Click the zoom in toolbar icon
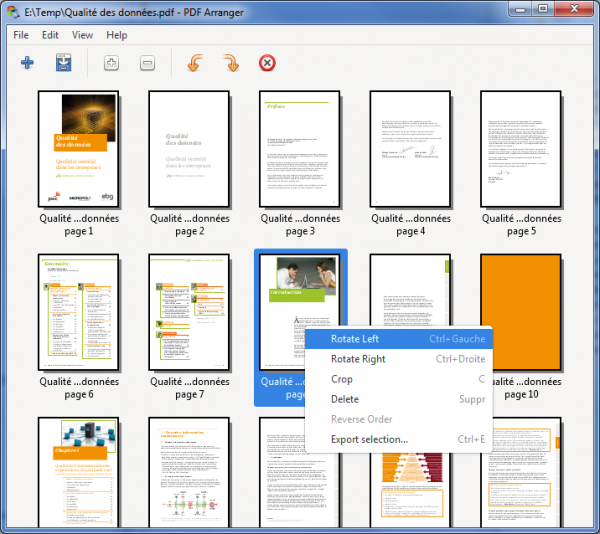 111,64
